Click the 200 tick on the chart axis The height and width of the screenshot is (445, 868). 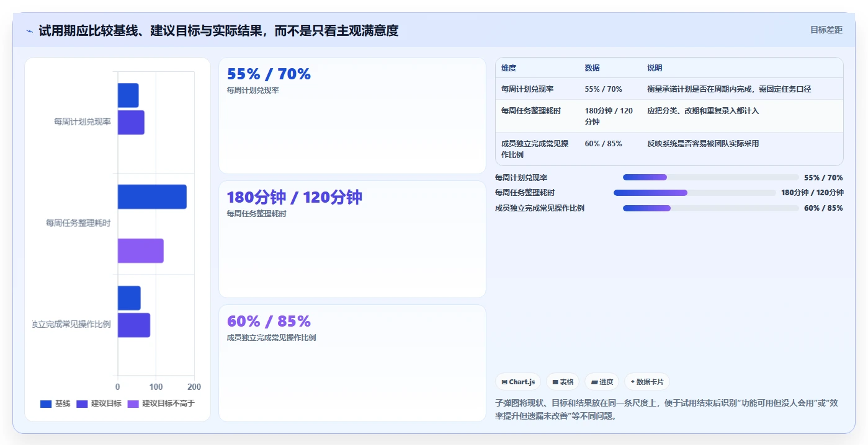click(x=194, y=387)
